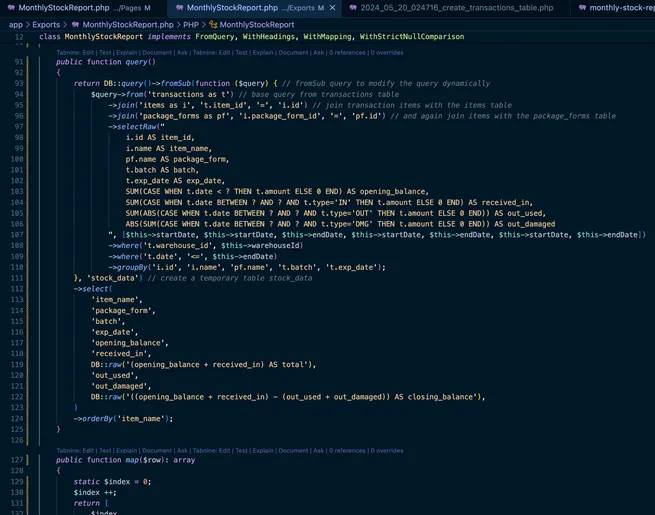Screen dimensions: 655x515
Task: Open the 'Exports' breadcrumb segment
Action: [46, 25]
